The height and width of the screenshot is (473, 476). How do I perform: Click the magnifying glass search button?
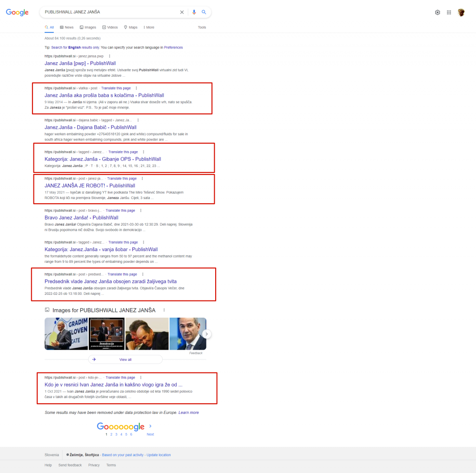pyautogui.click(x=204, y=12)
